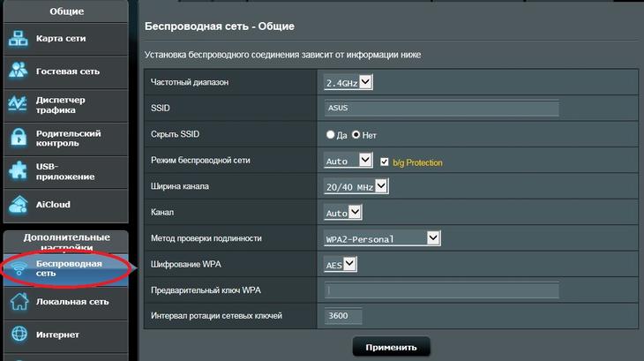
Task: Click the Метод проверки подлинности label
Action: pos(206,238)
